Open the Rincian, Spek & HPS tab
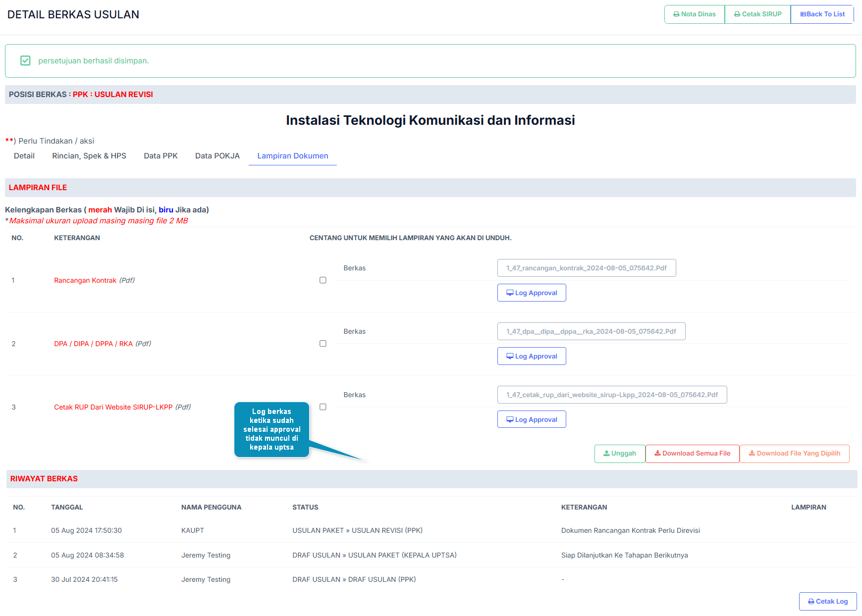862x616 pixels. coord(89,156)
